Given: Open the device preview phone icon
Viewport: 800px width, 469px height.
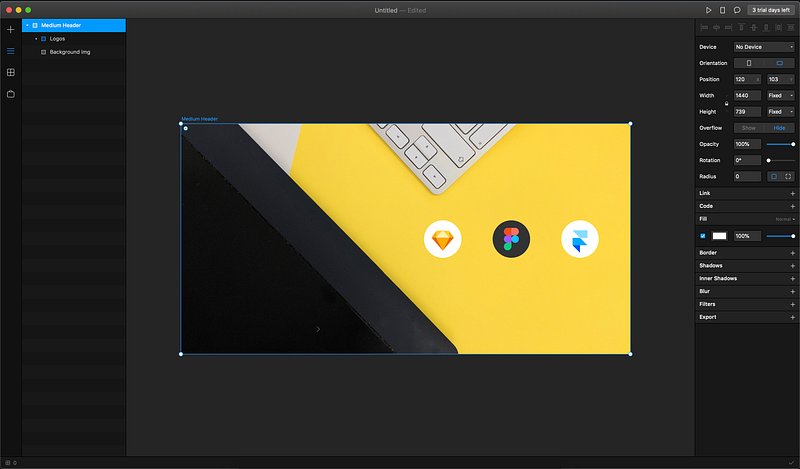Looking at the screenshot, I should tap(722, 10).
